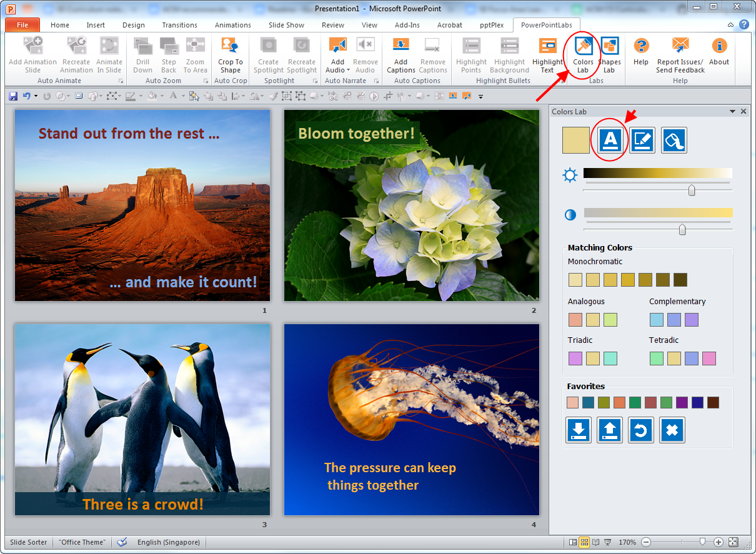Click the Highlight Points tool
This screenshot has width=756, height=554.
(x=470, y=55)
